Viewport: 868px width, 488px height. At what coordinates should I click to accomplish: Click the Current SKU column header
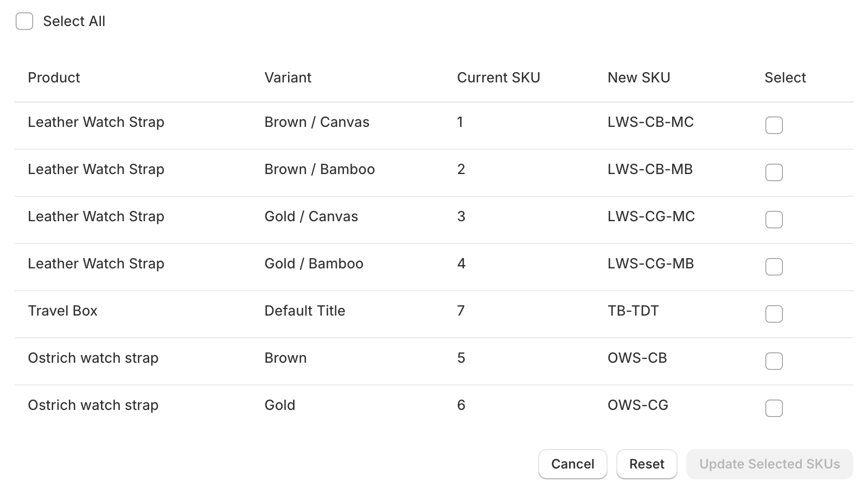[x=498, y=78]
